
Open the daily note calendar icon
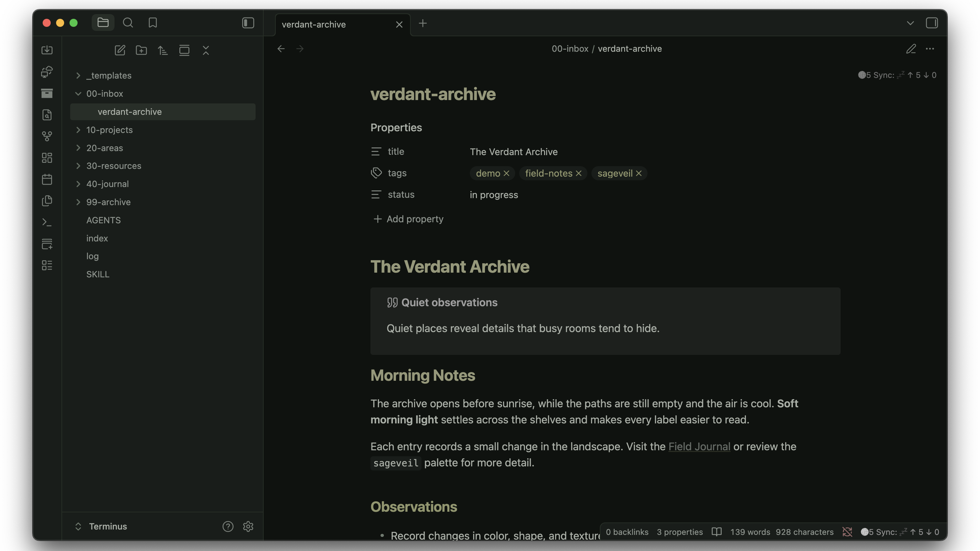click(x=47, y=179)
